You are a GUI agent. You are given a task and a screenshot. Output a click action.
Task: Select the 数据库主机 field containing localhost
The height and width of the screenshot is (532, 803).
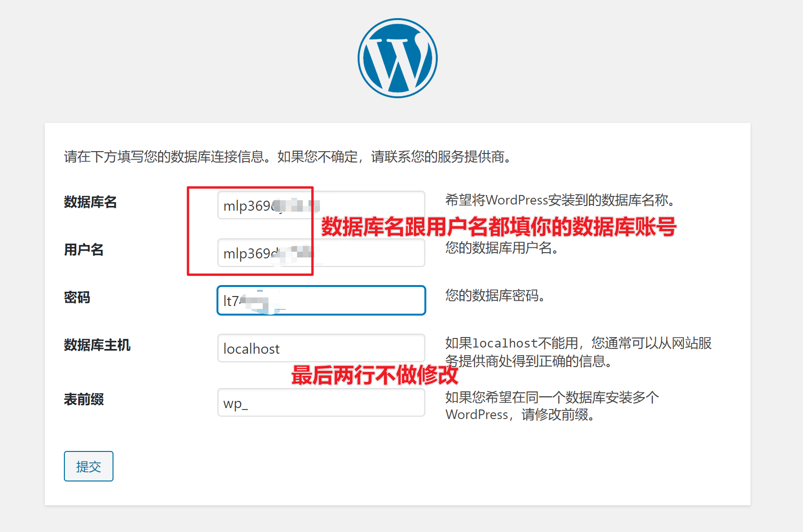point(321,348)
